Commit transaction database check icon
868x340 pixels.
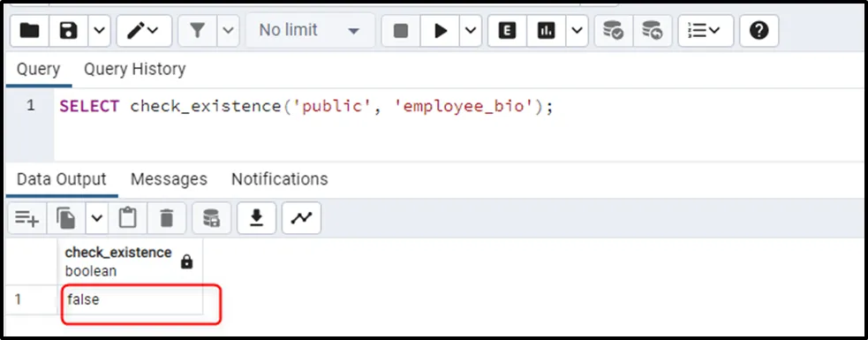tap(613, 30)
